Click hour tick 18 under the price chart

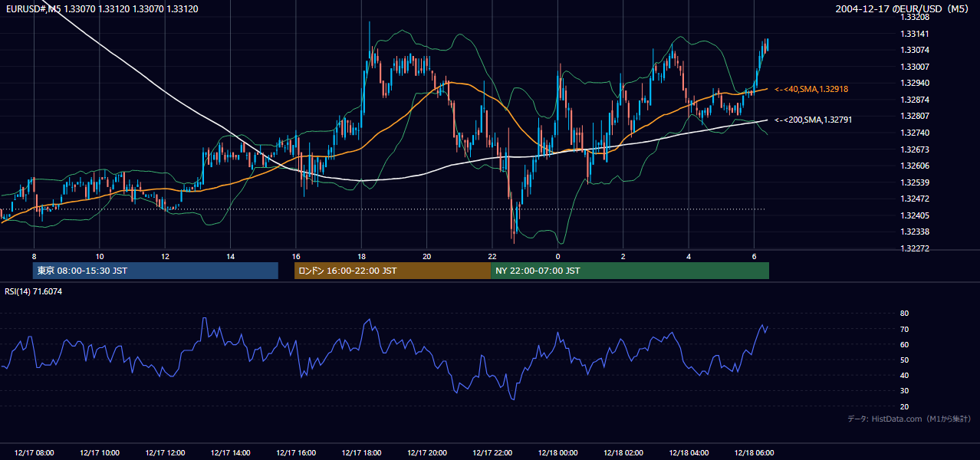click(x=361, y=256)
